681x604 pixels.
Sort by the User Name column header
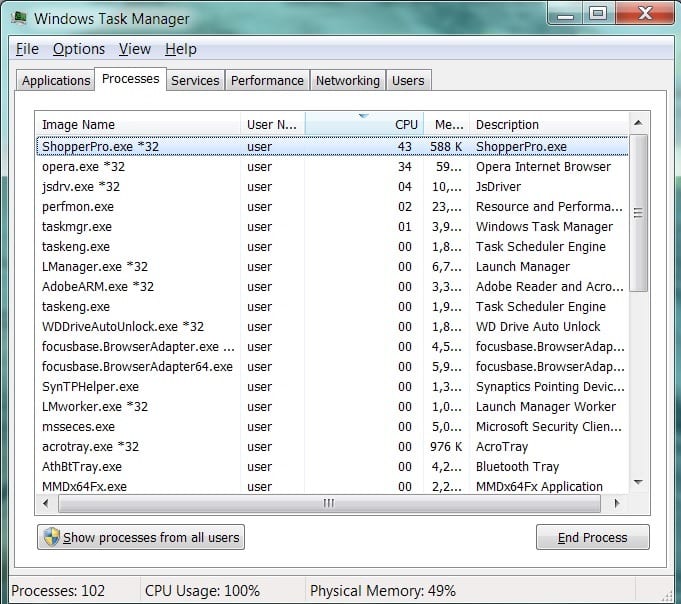[x=272, y=125]
